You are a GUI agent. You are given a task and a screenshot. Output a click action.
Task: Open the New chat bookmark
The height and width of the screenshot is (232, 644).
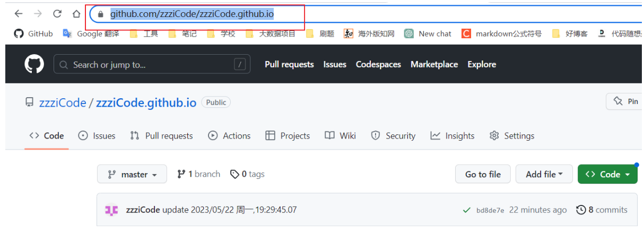428,33
